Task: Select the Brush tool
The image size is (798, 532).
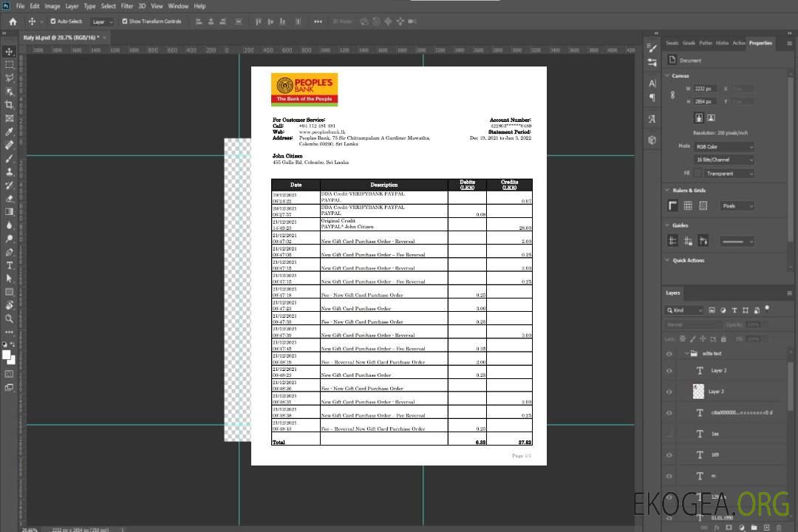Action: tap(9, 158)
